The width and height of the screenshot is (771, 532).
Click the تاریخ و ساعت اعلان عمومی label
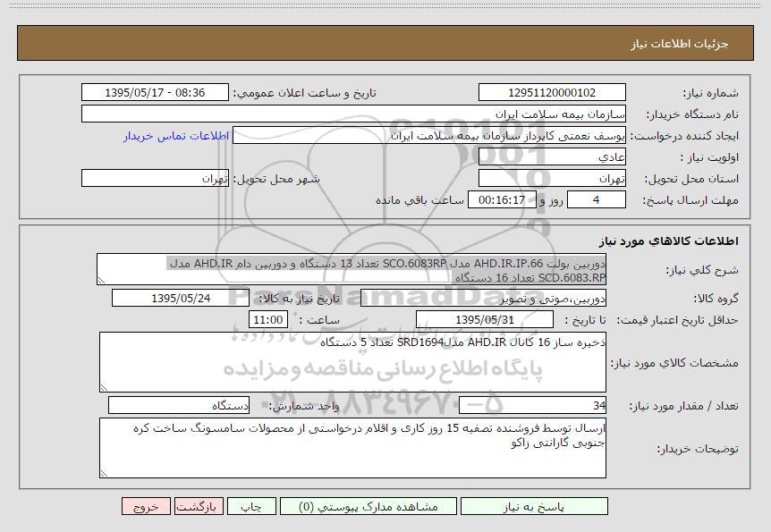tap(304, 93)
